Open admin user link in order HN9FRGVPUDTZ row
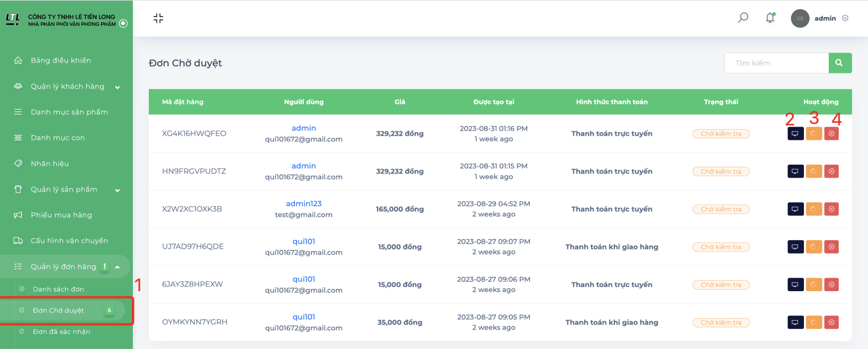This screenshot has height=349, width=868. (x=304, y=166)
